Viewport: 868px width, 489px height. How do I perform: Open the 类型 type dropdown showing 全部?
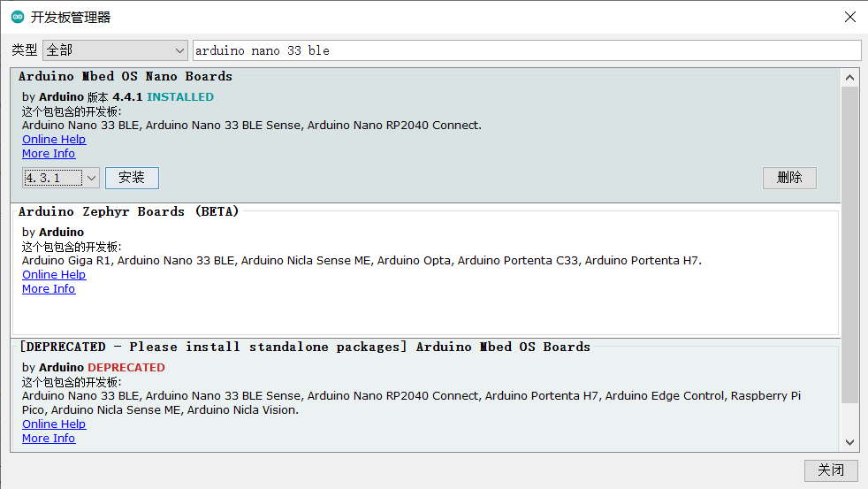tap(115, 50)
